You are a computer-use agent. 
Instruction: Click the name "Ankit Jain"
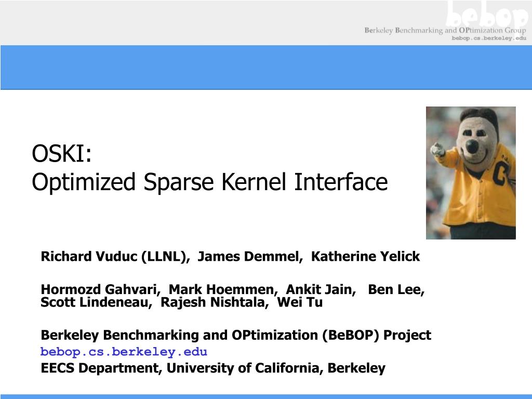(x=320, y=289)
